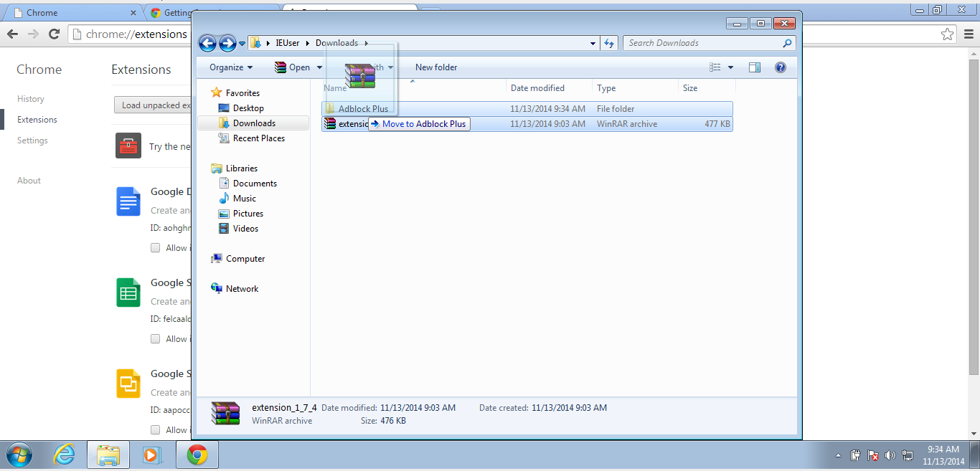Open the Videos library
The height and width of the screenshot is (471, 980).
coord(238,229)
